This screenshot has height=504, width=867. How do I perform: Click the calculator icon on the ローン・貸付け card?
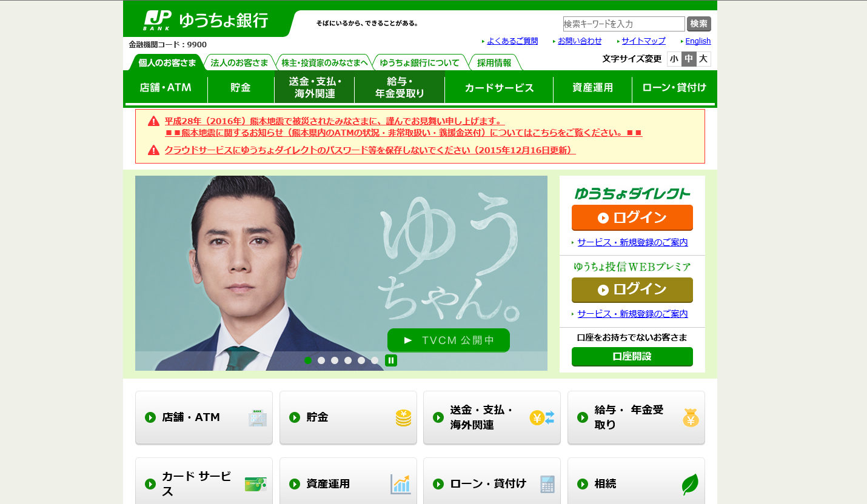pyautogui.click(x=547, y=484)
